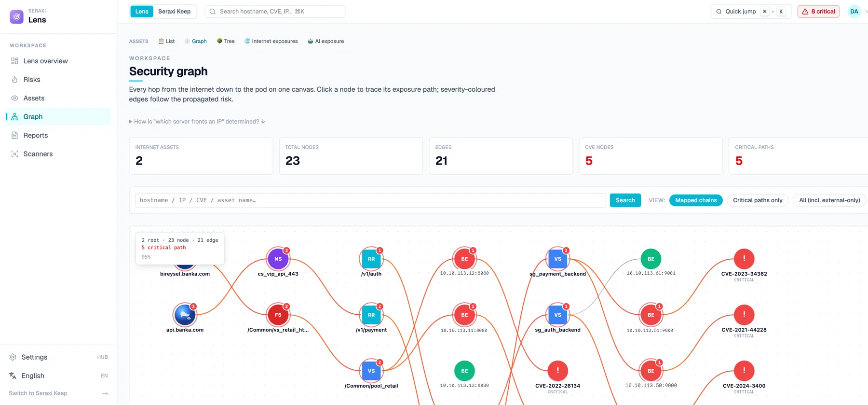Click the Quick jump magnifier icon
Screen dimensions: 868x405
click(719, 12)
